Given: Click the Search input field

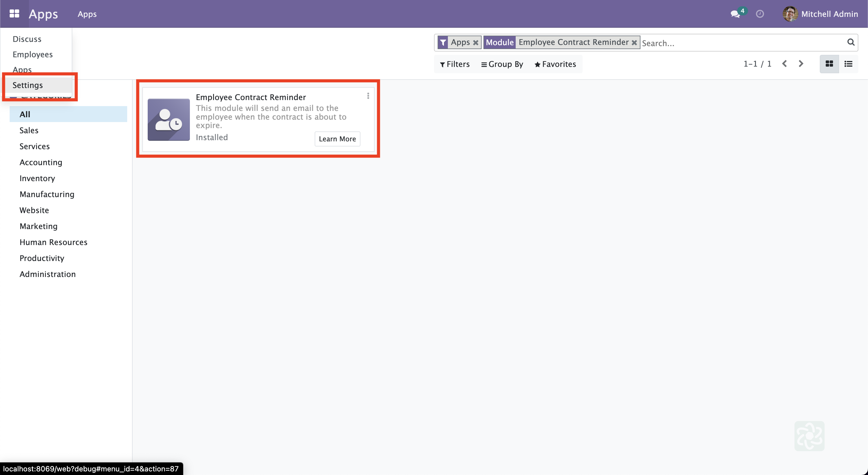Looking at the screenshot, I should [741, 43].
